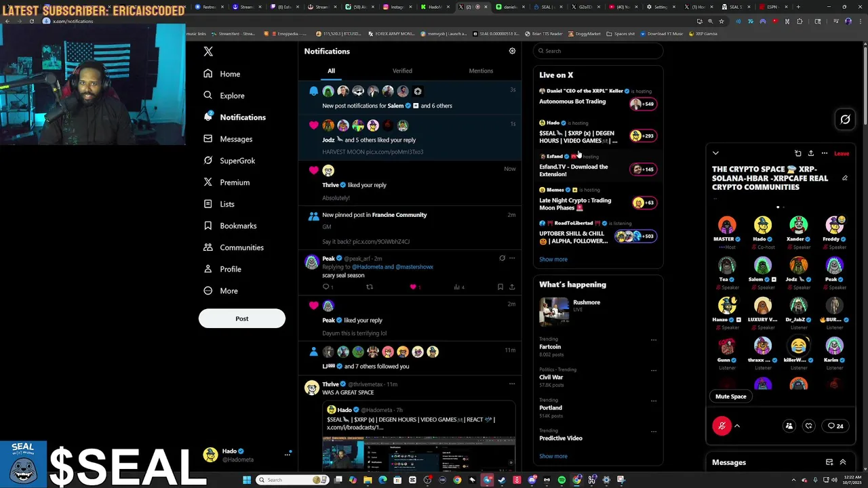Open notifications settings gear icon
868x488 pixels.
(x=512, y=51)
